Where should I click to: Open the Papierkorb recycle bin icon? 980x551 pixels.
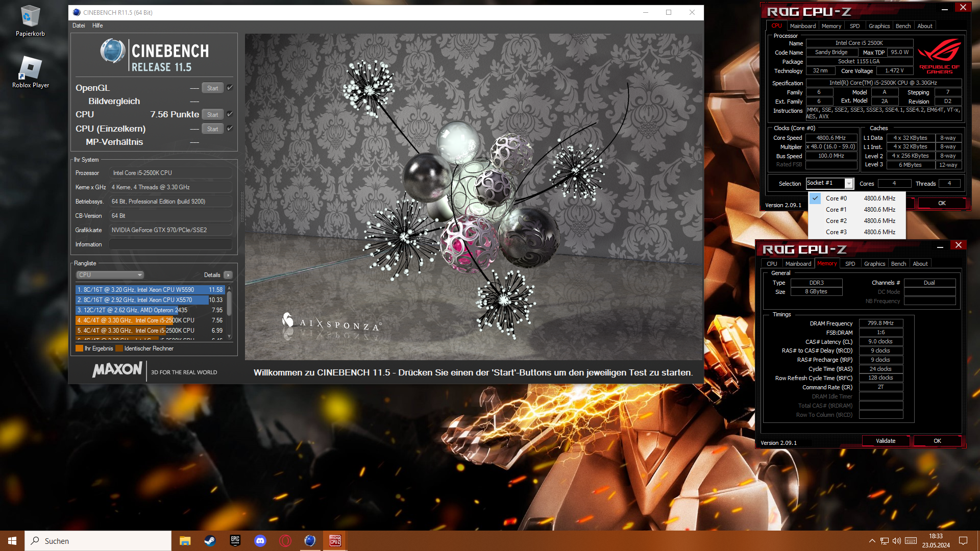pos(30,21)
